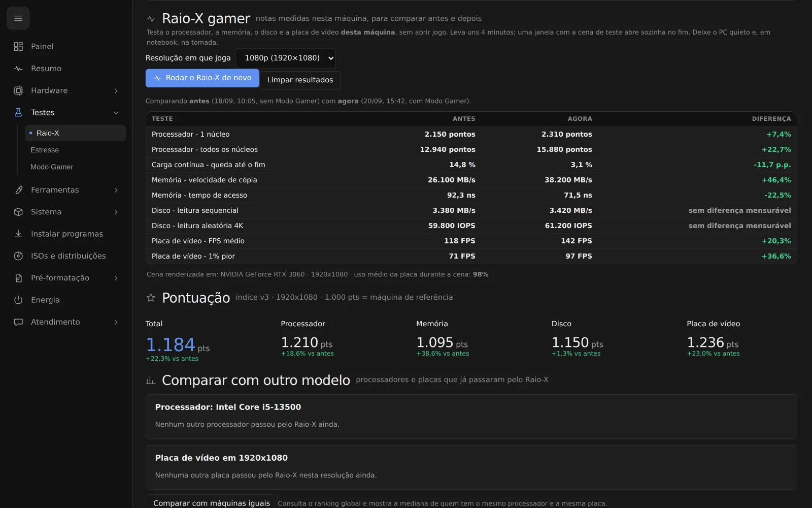Click the 61.200 IOPS value
Image resolution: width=812 pixels, height=508 pixels.
(x=568, y=226)
